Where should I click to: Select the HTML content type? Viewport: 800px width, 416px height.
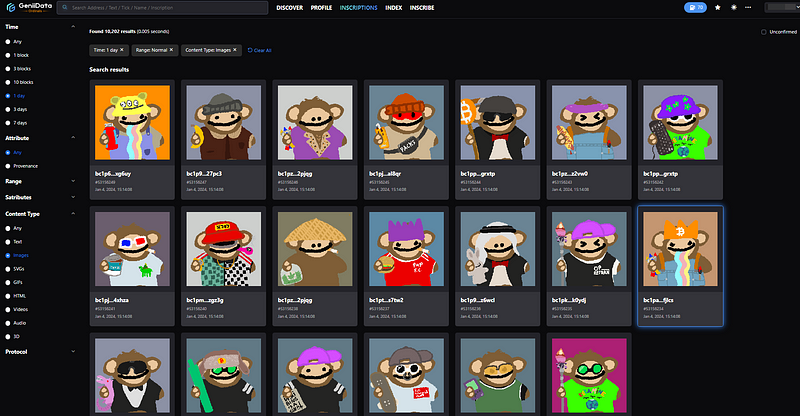(x=8, y=296)
